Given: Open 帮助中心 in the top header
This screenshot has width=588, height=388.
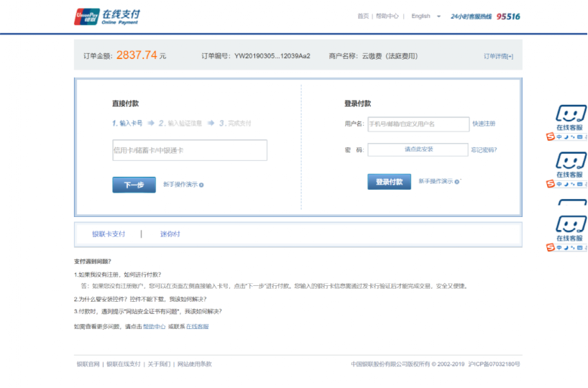Looking at the screenshot, I should [387, 16].
